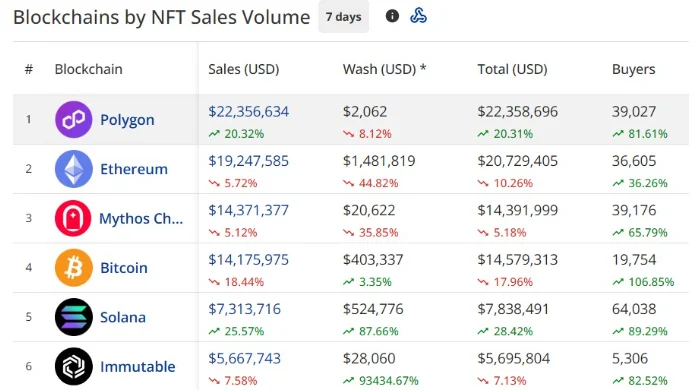Sort by the Sales (USD) column header
Screen dimensions: 694x391
[x=244, y=69]
